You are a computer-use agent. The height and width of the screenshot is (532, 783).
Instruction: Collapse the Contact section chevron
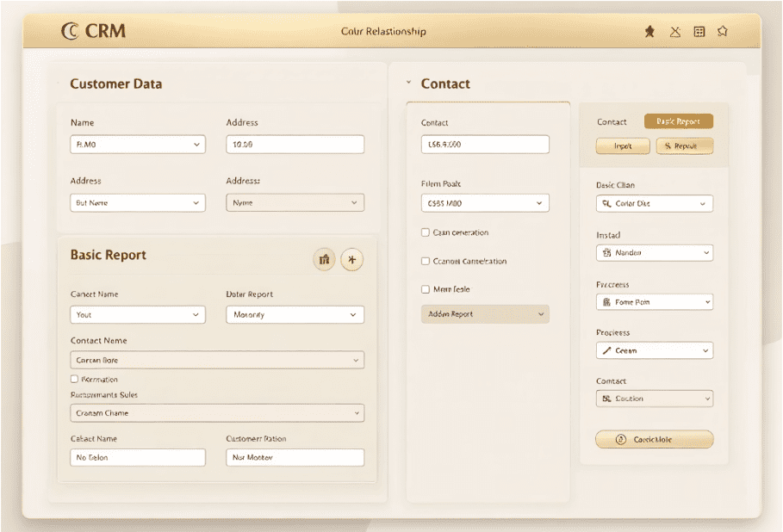(x=408, y=84)
